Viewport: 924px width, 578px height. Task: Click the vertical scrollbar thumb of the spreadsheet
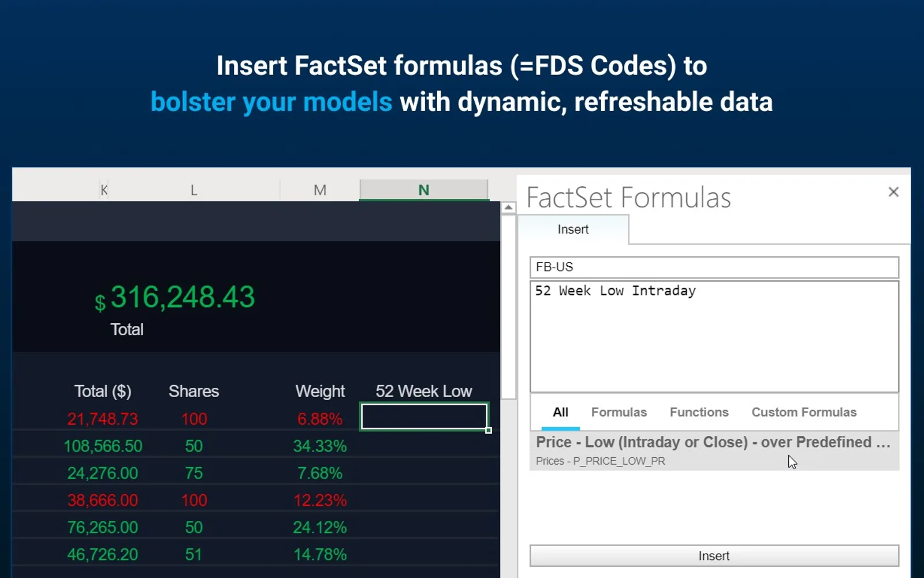pyautogui.click(x=508, y=306)
